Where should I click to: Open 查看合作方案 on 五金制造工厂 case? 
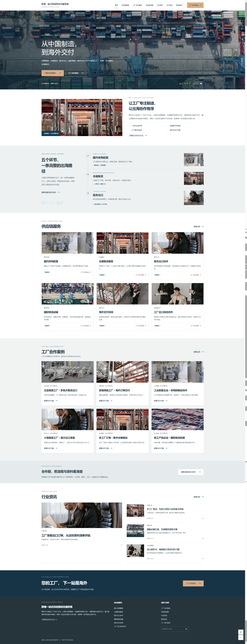pos(51,400)
